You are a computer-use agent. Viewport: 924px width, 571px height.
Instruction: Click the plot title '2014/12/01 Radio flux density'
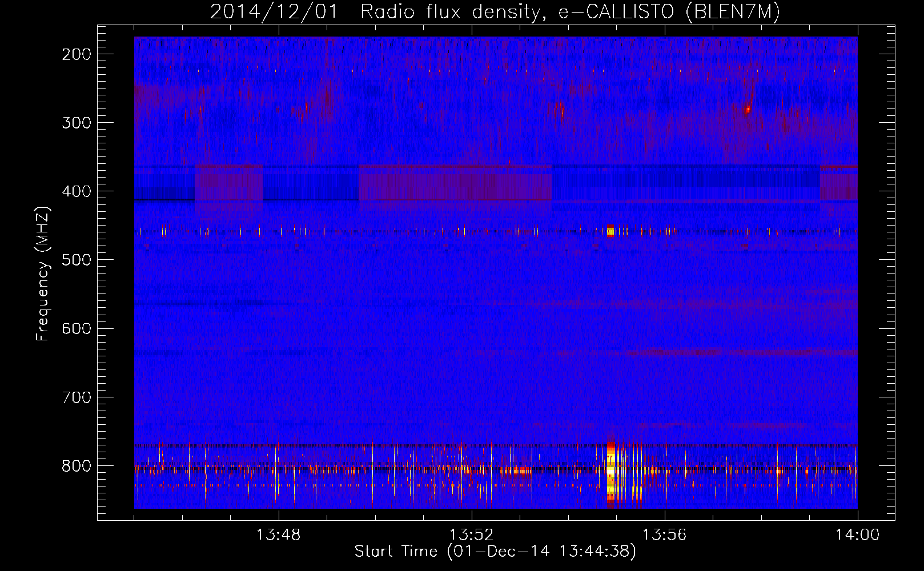tap(374, 12)
